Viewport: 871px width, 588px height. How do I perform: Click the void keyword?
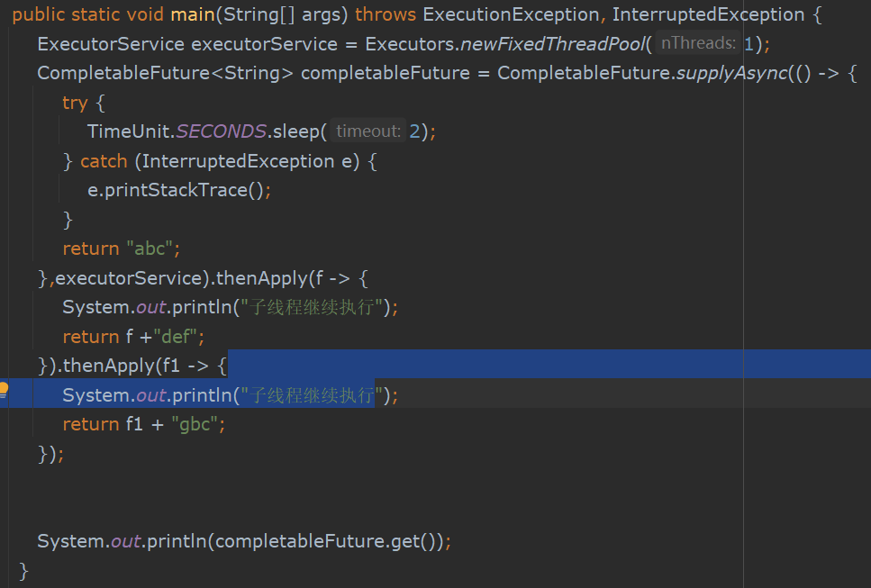pos(145,14)
